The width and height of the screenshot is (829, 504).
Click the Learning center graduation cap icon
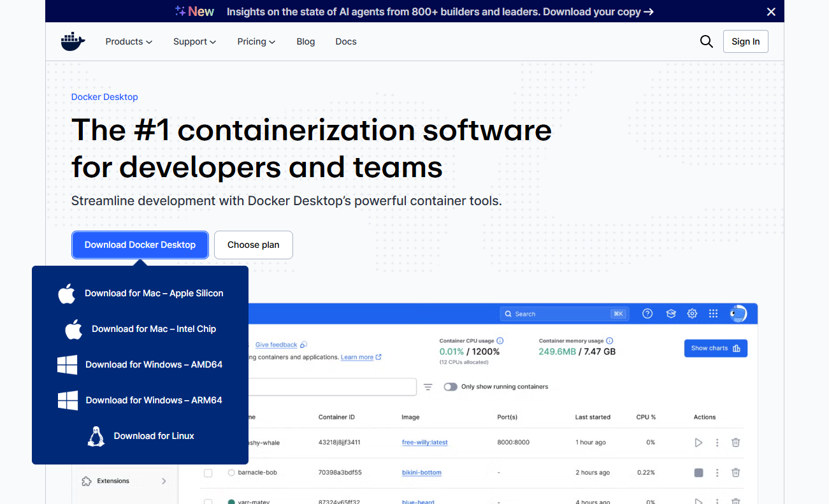click(x=670, y=313)
